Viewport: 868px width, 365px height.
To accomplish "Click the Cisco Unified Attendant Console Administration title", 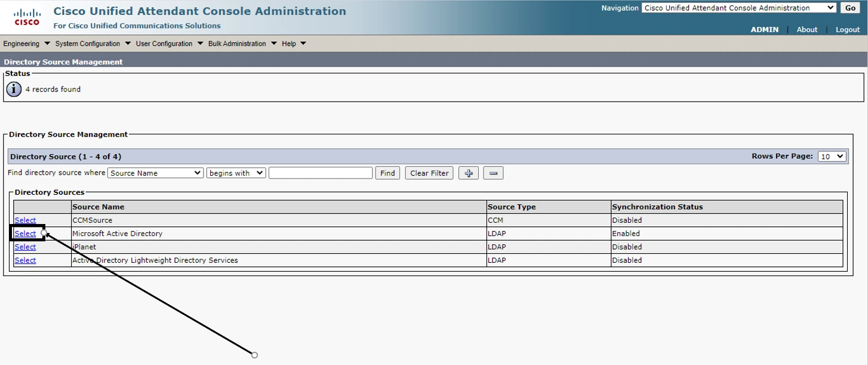I will point(199,11).
